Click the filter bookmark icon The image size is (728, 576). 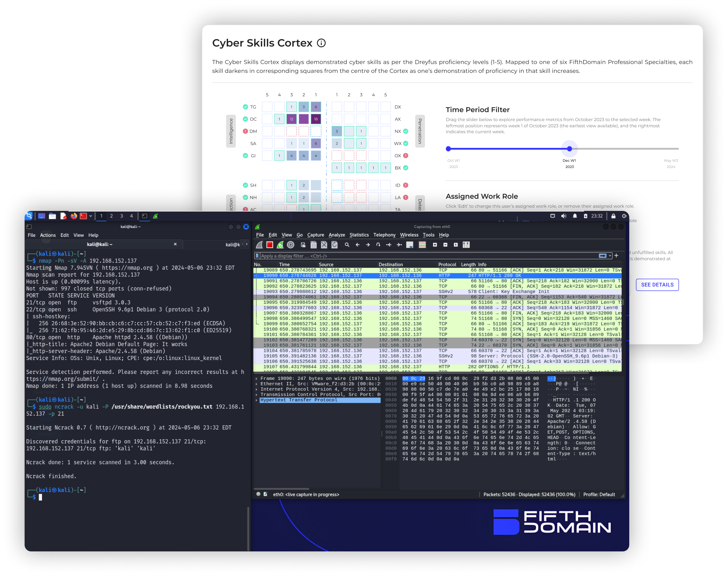click(258, 256)
